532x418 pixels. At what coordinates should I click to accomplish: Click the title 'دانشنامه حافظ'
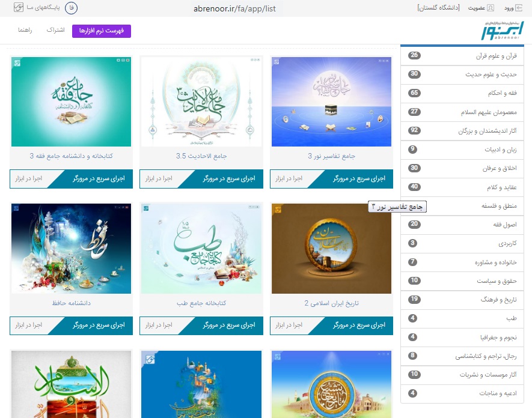[x=72, y=303]
